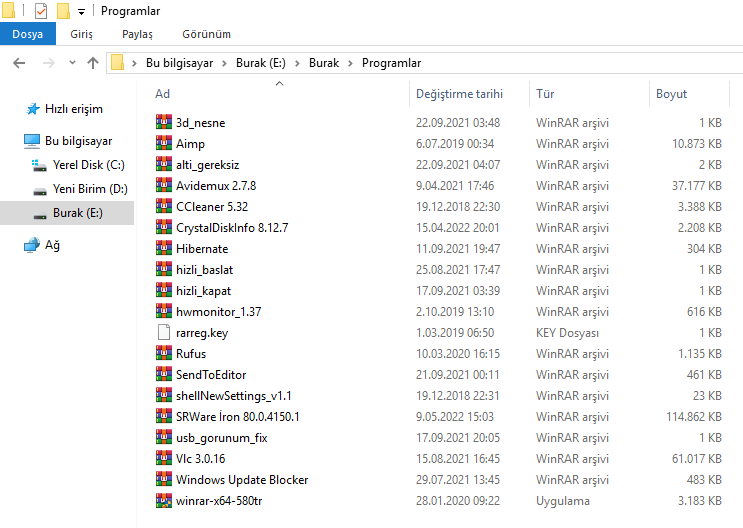743x528 pixels.
Task: Click the Properties checkmark icon in title bar
Action: click(x=41, y=10)
